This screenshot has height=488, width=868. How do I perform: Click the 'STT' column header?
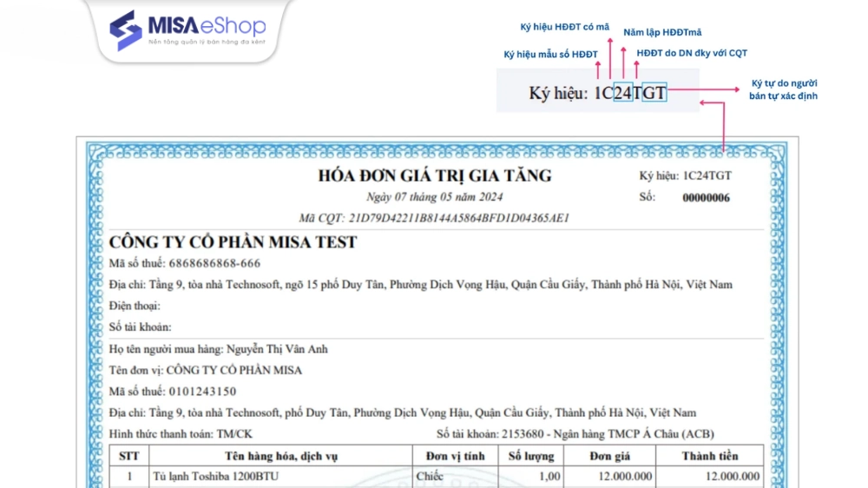pos(129,456)
